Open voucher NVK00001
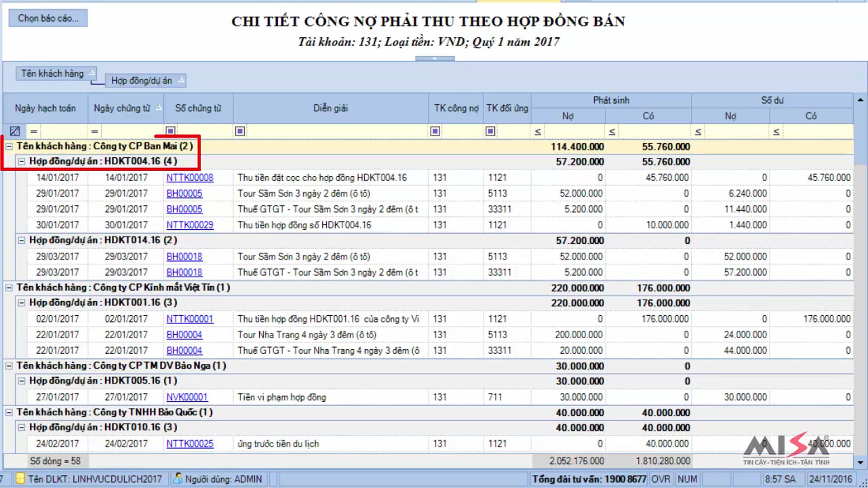 [x=187, y=397]
